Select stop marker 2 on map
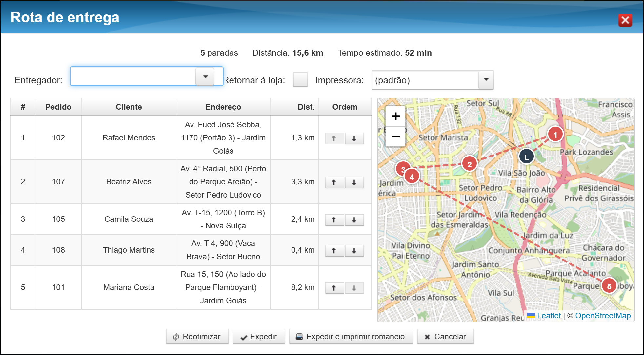Screen dimensions: 644x355 click(469, 164)
